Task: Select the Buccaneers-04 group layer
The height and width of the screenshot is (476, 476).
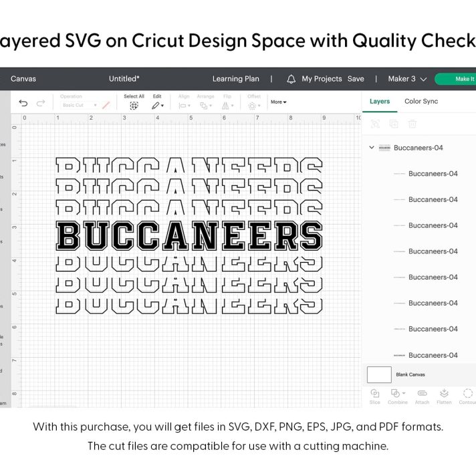Action: click(x=419, y=148)
